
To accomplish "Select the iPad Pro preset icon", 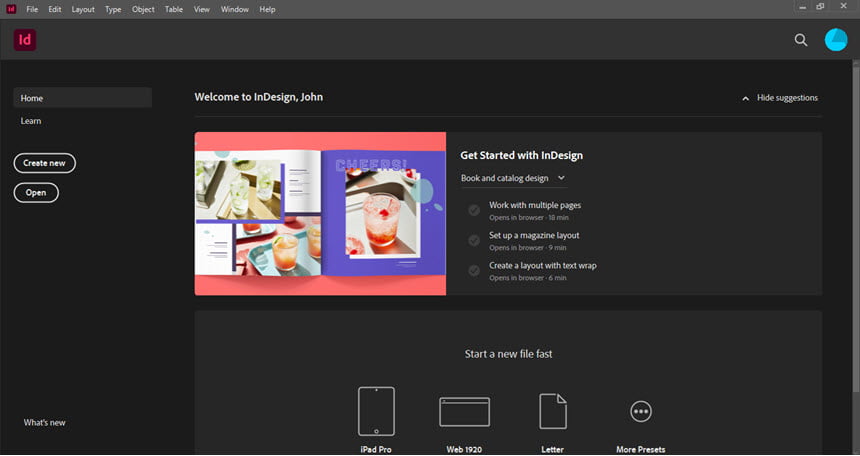I will click(x=376, y=411).
